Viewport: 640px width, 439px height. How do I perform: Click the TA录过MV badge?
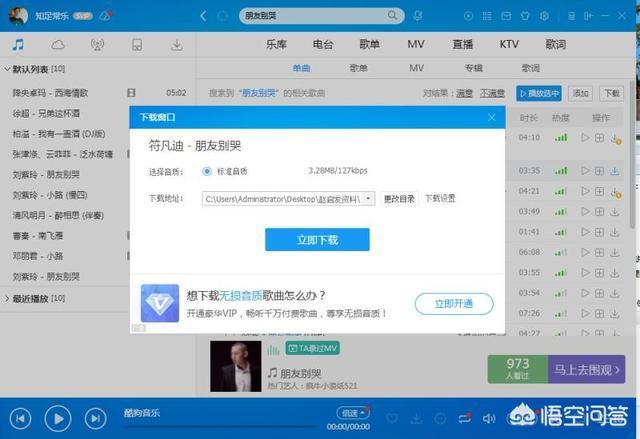click(x=312, y=348)
